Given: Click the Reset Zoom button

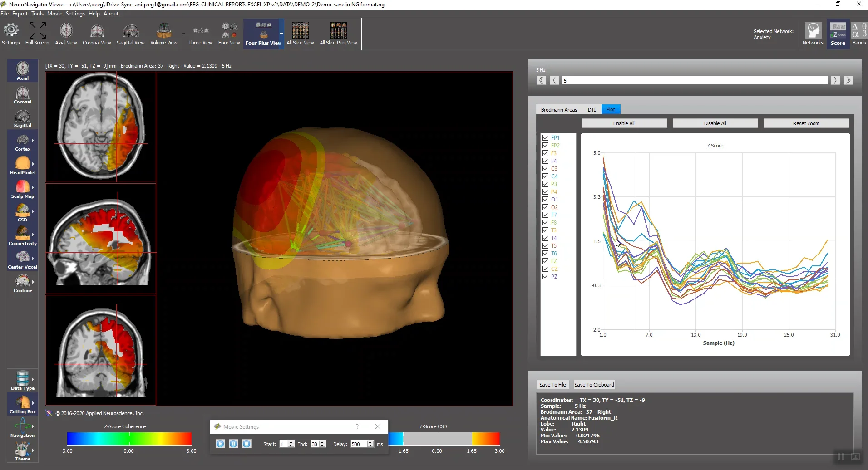Looking at the screenshot, I should (x=806, y=123).
